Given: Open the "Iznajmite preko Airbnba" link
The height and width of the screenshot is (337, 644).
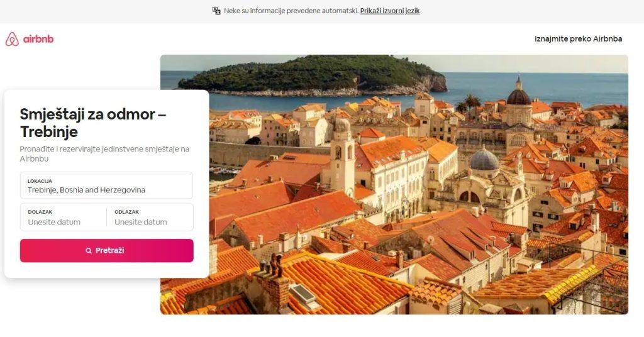Looking at the screenshot, I should pos(579,38).
